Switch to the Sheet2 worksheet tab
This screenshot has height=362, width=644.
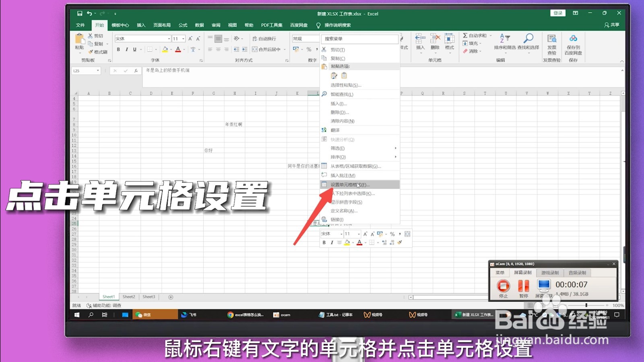coord(129,296)
